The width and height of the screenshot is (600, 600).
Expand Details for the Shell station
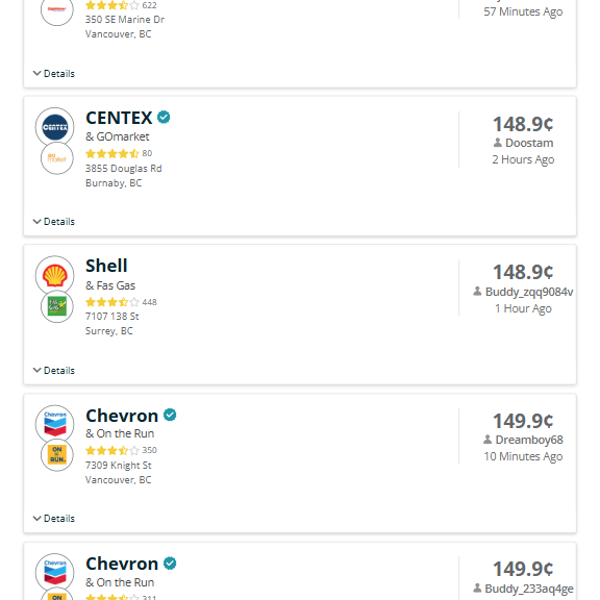coord(54,370)
